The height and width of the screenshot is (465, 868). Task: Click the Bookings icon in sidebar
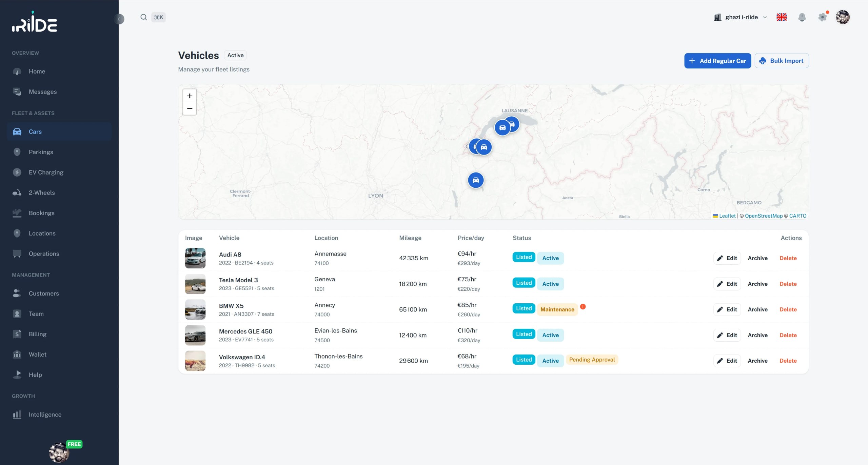17,213
